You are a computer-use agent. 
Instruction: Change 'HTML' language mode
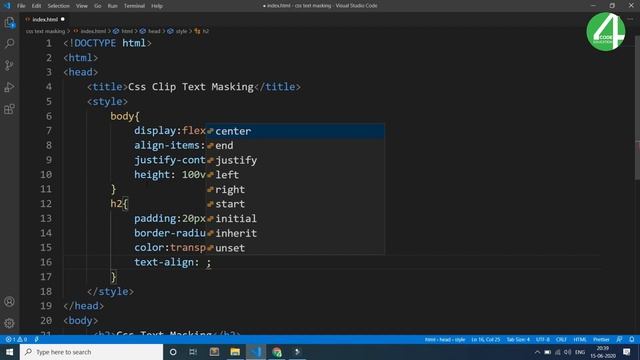[580, 339]
